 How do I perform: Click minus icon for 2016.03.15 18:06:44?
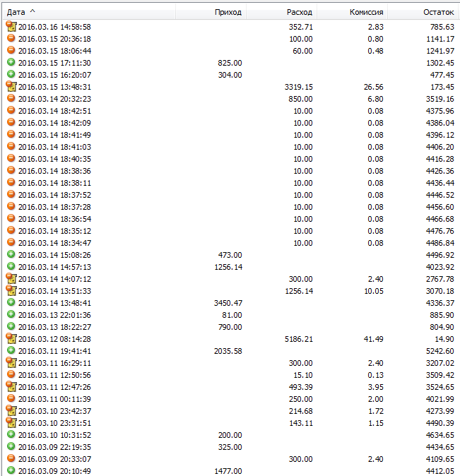tap(11, 50)
